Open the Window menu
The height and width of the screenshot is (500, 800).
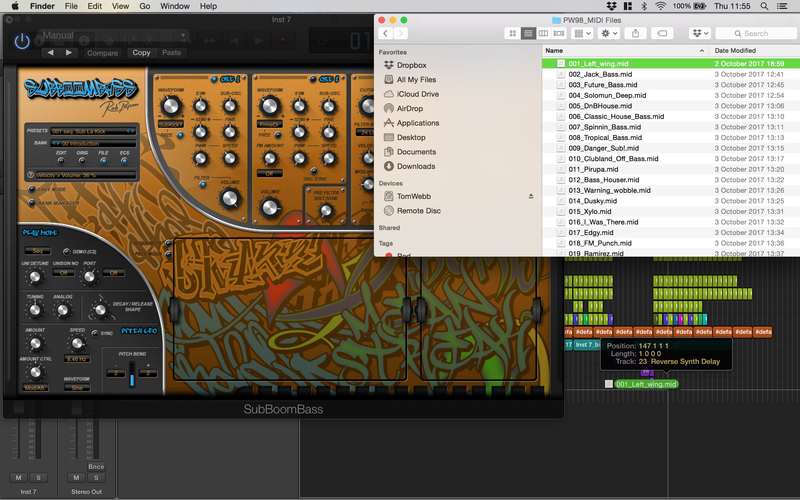coord(175,6)
